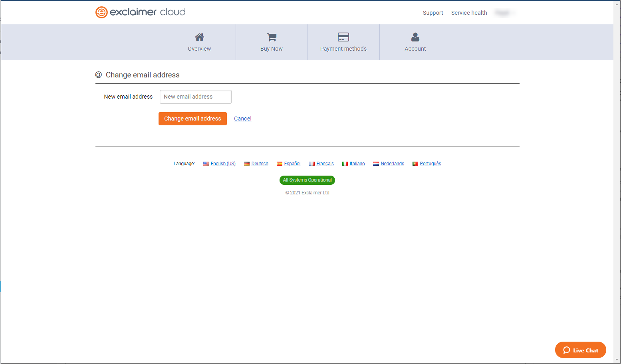Viewport: 621px width, 364px height.
Task: Focus the New email address field
Action: pyautogui.click(x=195, y=97)
